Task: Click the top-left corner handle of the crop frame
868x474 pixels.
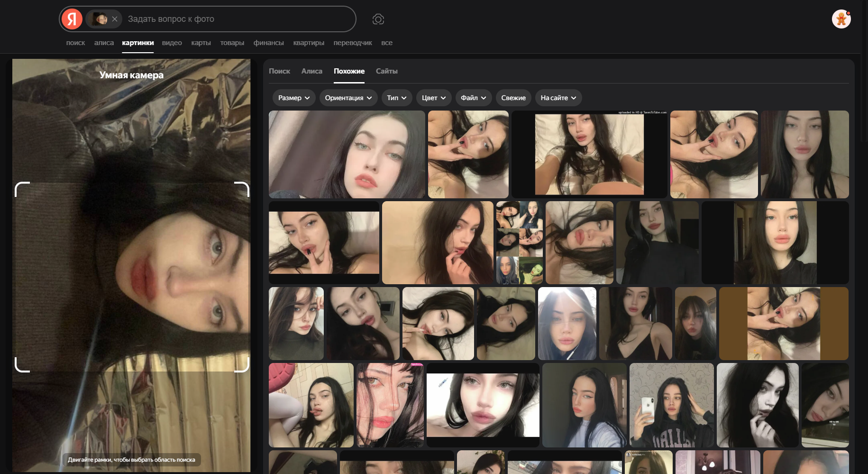Action: [x=22, y=188]
